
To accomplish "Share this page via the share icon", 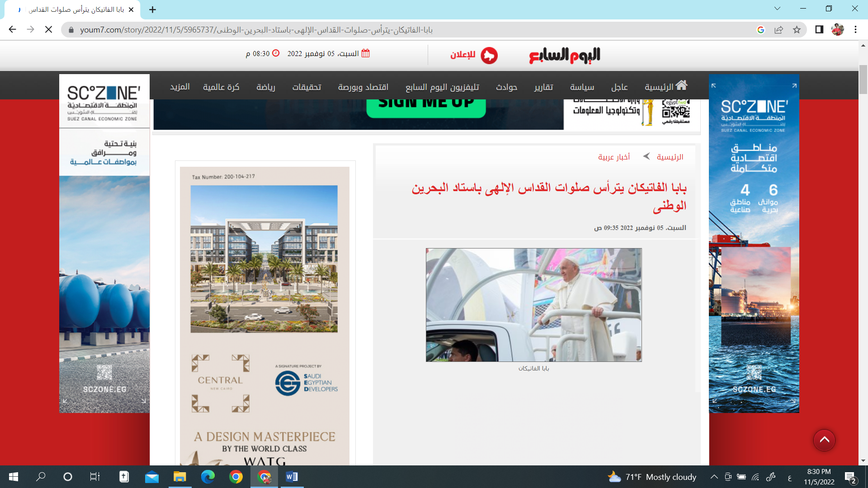I will (x=778, y=30).
